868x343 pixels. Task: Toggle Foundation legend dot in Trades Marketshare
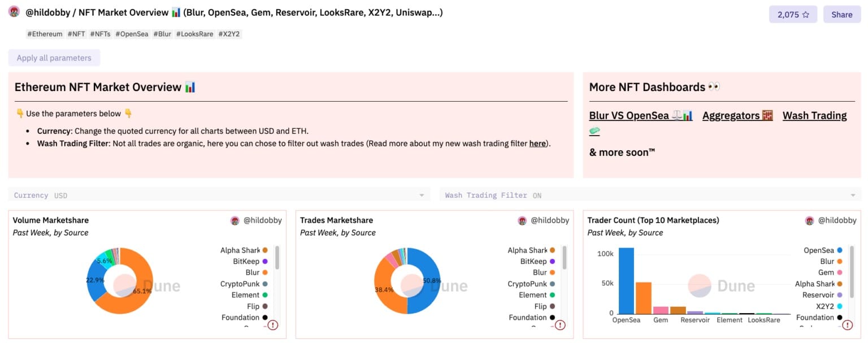[552, 318]
